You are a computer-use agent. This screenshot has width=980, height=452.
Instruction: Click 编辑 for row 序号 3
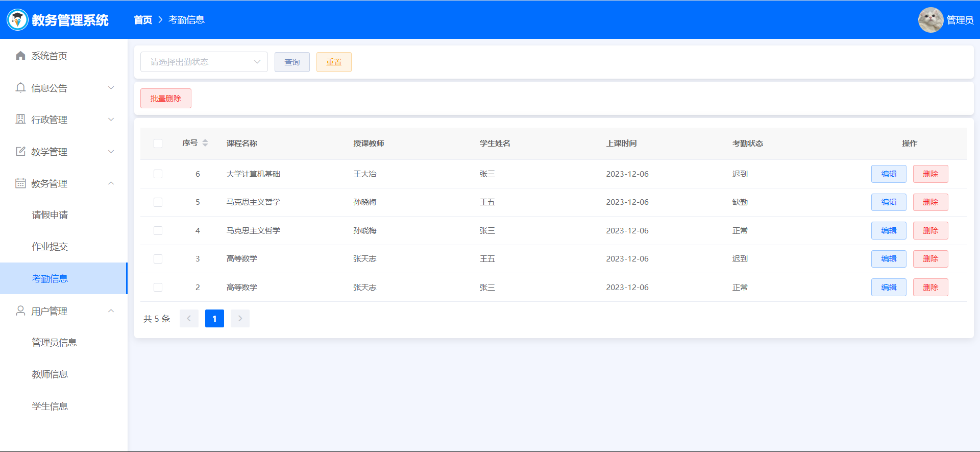coord(889,259)
